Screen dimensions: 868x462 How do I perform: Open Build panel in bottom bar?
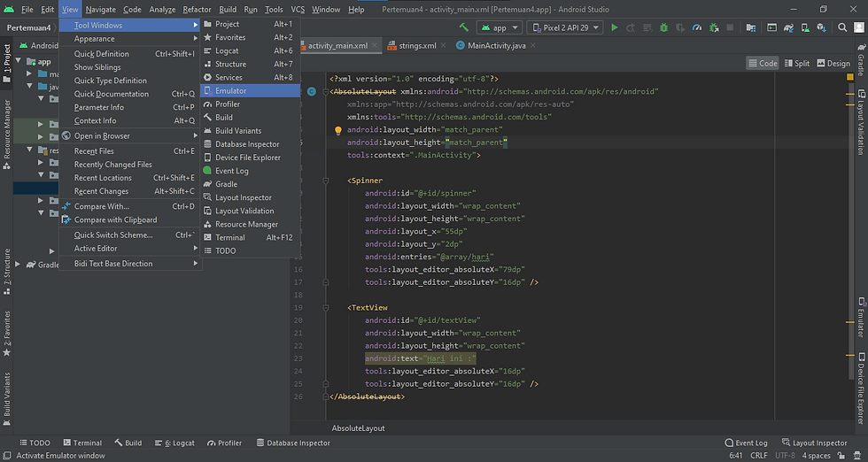pos(128,443)
